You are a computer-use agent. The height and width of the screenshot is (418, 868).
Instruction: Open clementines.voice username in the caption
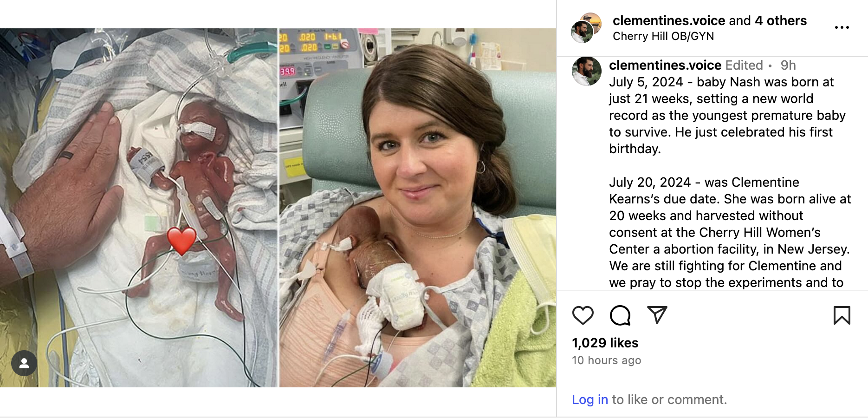[x=665, y=65]
